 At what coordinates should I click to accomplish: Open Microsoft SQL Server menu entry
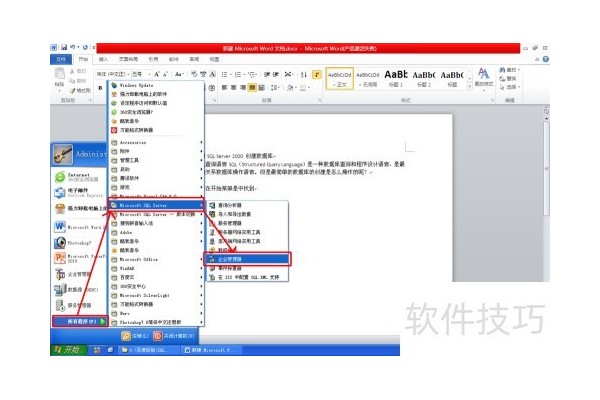click(x=157, y=205)
